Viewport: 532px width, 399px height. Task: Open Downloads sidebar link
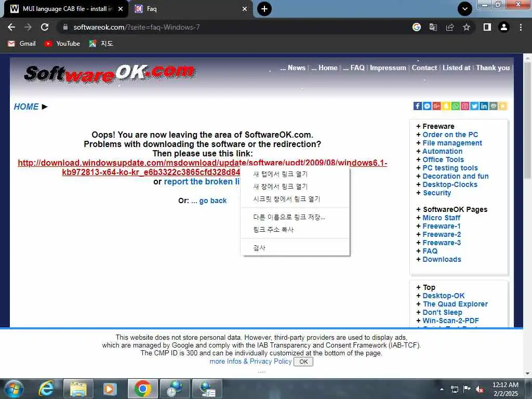pyautogui.click(x=442, y=259)
